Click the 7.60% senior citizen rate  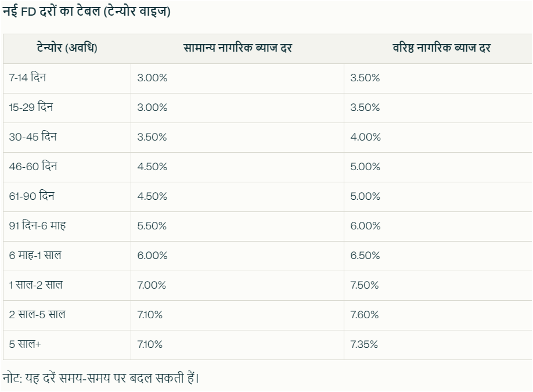click(x=365, y=315)
